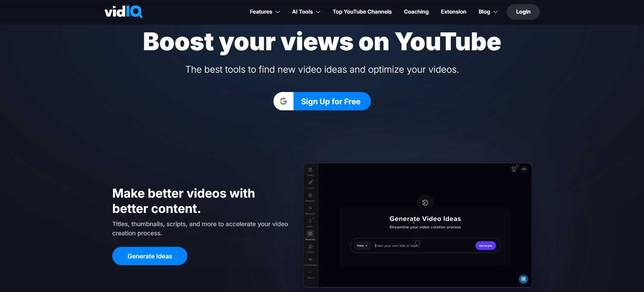The width and height of the screenshot is (644, 292).
Task: Click 'Make better videos with better content.' heading
Action: coord(184,201)
